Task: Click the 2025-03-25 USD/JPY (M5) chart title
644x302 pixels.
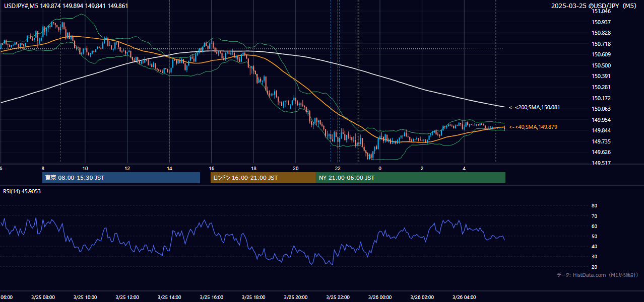Action: tap(595, 6)
